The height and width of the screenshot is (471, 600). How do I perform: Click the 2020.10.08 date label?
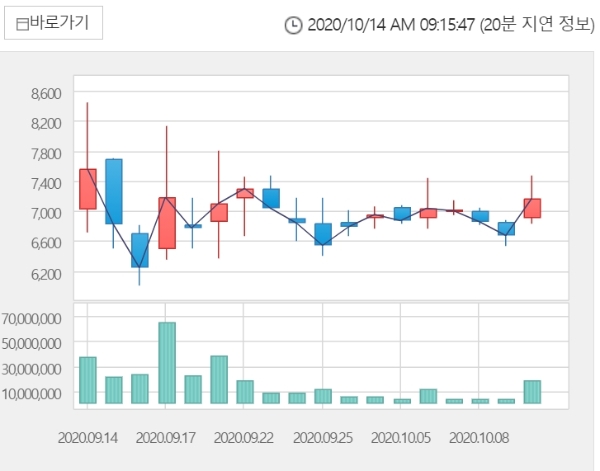479,438
